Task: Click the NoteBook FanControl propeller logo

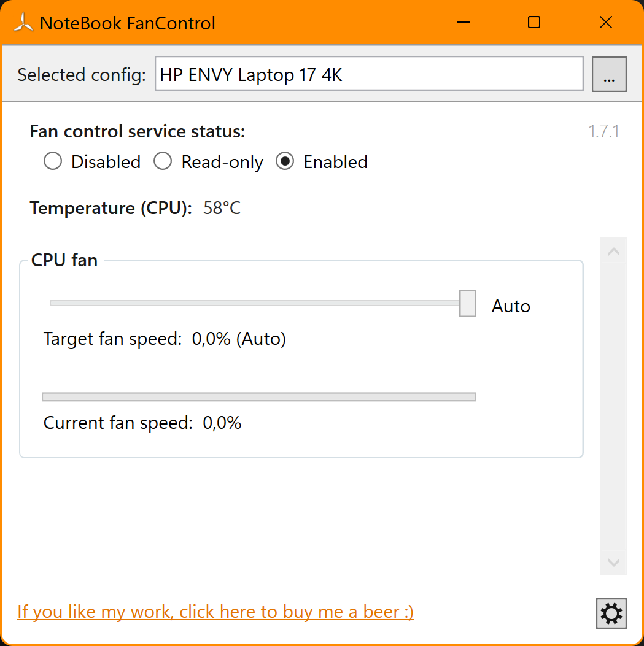Action: pos(23,23)
